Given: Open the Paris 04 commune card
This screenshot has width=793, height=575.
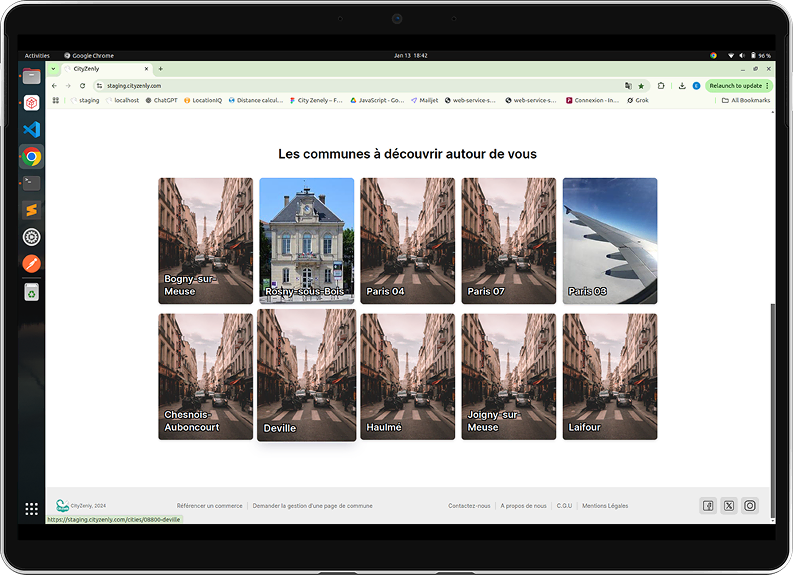Looking at the screenshot, I should (x=408, y=241).
